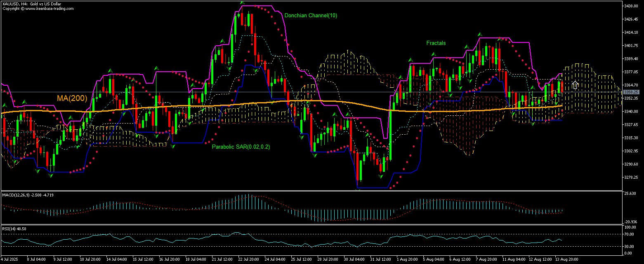The image size is (644, 264).
Task: Click the 3278.25 price axis label
Action: click(631, 178)
